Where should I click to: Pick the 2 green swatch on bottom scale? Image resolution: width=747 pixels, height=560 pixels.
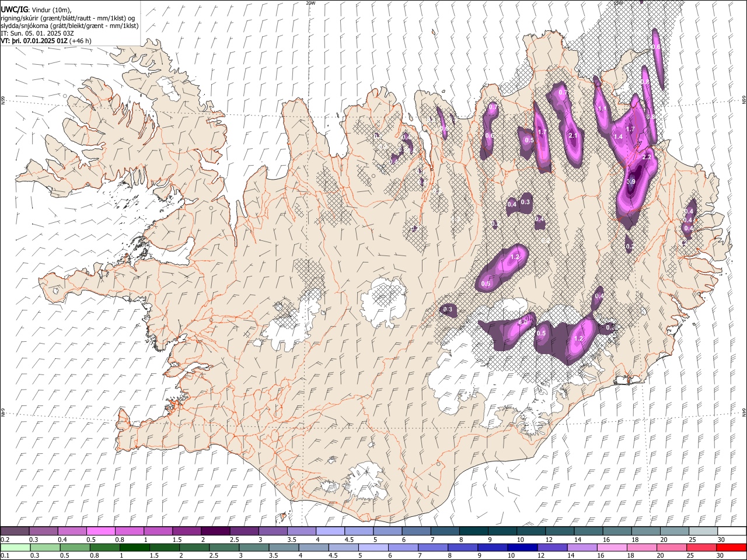[194, 547]
